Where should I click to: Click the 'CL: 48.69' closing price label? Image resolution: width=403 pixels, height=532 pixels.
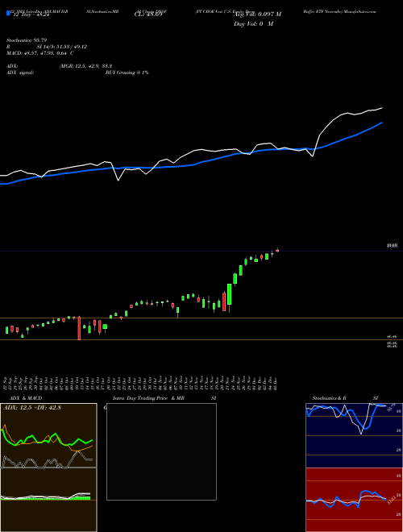148,15
